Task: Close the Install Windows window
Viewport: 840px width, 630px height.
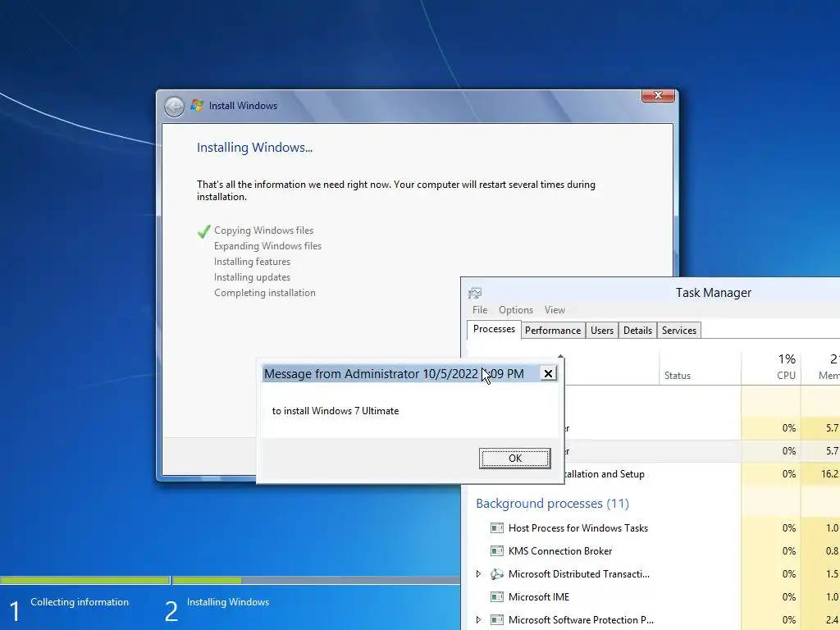Action: [659, 95]
